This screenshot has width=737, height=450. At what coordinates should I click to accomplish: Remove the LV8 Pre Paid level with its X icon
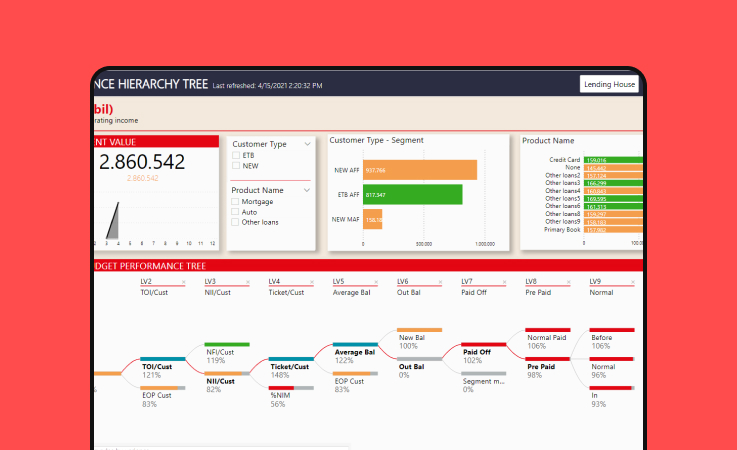(x=569, y=282)
